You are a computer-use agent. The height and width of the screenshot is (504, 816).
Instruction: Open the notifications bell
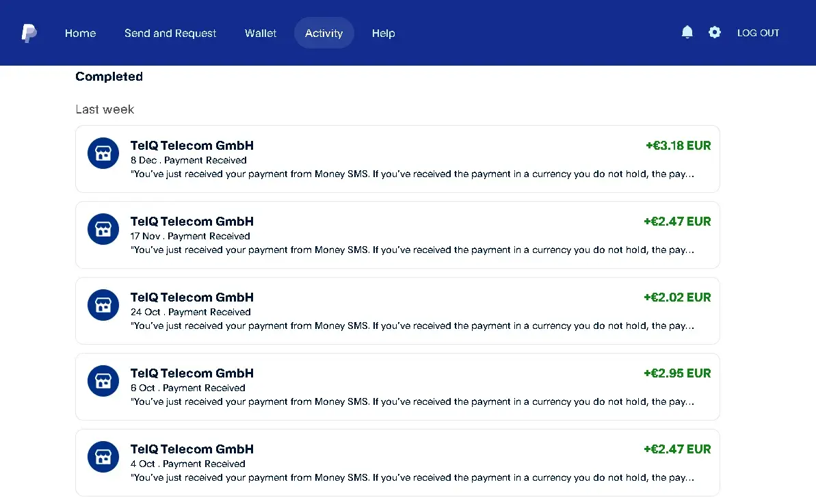[x=687, y=32]
